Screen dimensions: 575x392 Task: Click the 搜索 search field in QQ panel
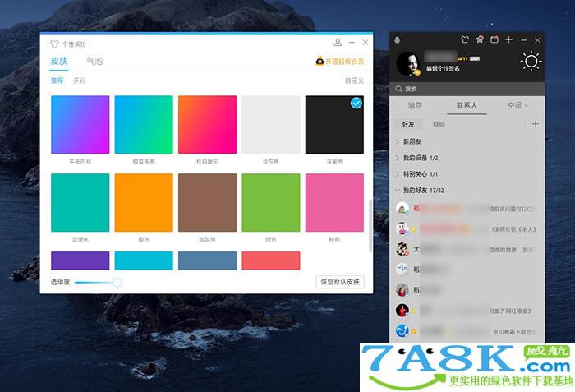[x=467, y=89]
